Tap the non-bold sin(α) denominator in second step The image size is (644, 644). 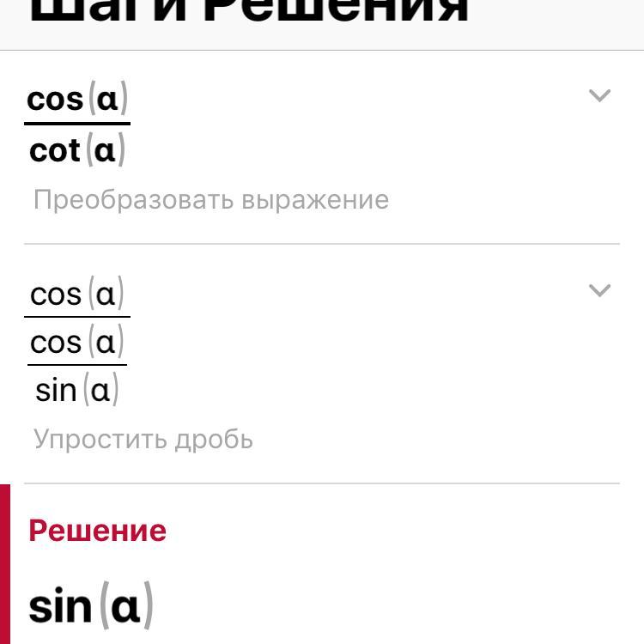(77, 391)
